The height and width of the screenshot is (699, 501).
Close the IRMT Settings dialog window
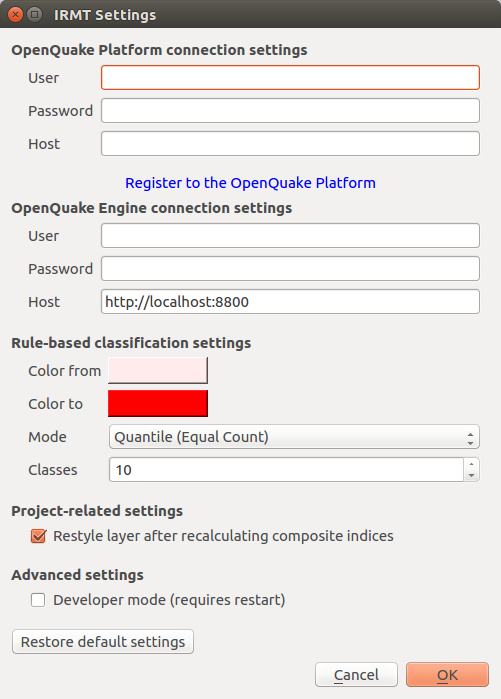[16, 15]
